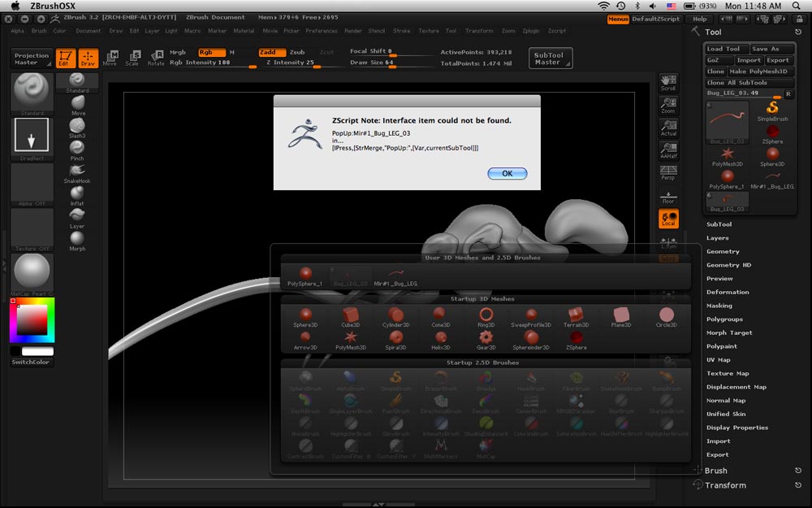Choose Ring3D mesh in popup
The width and height of the screenshot is (812, 508).
(486, 317)
